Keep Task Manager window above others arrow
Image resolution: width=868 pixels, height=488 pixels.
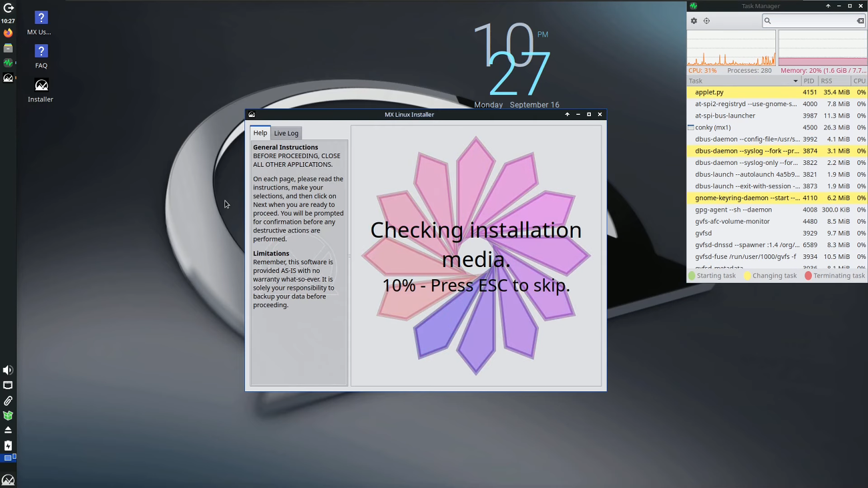828,6
